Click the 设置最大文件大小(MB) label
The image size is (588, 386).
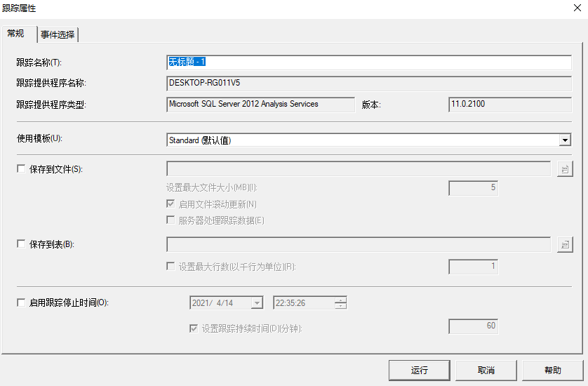coord(212,187)
